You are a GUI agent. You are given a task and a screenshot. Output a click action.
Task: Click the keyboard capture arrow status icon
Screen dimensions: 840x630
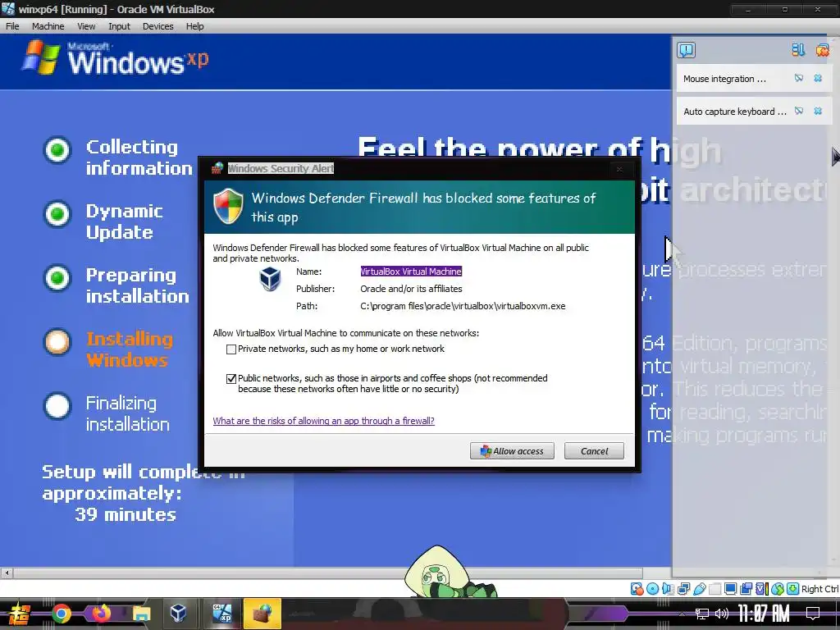point(793,589)
